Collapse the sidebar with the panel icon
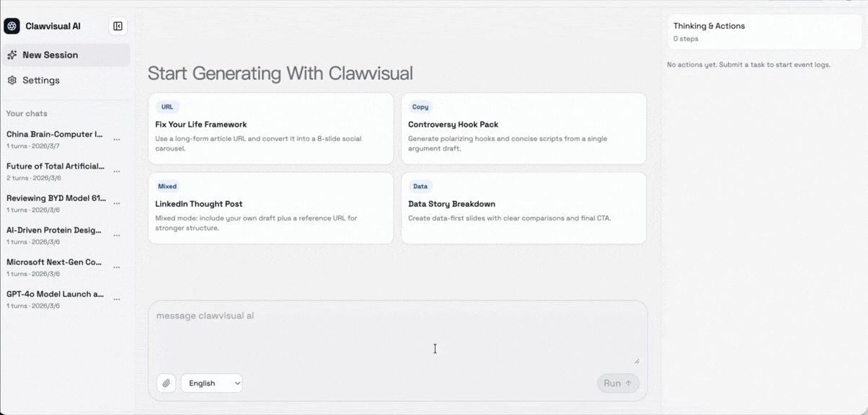 118,26
